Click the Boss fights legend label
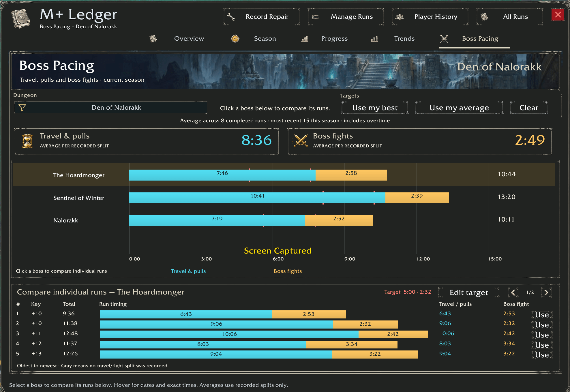570x392 pixels. click(x=288, y=271)
